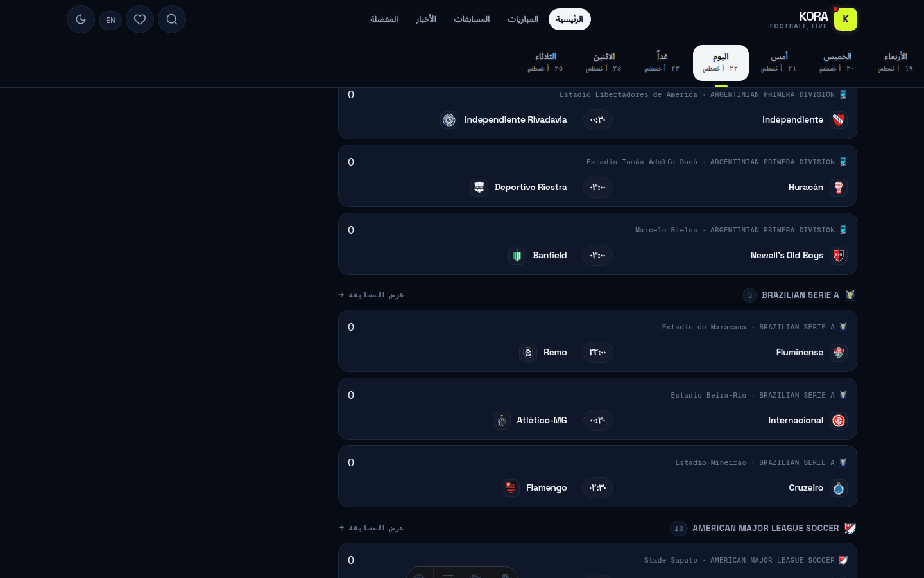Click the Newell's Old Boys crest
This screenshot has height=578, width=924.
(839, 256)
